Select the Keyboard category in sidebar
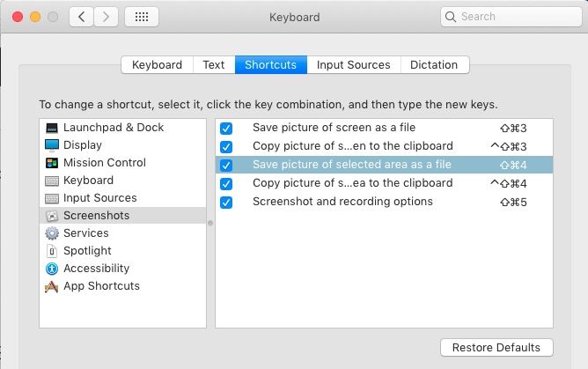Screen dimensions: 588x369 pos(88,181)
